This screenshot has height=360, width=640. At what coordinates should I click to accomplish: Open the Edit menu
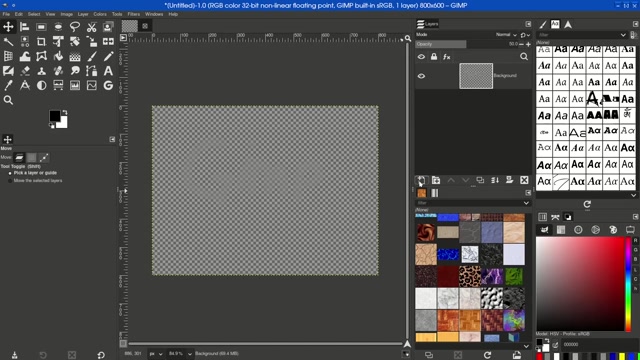[19, 14]
